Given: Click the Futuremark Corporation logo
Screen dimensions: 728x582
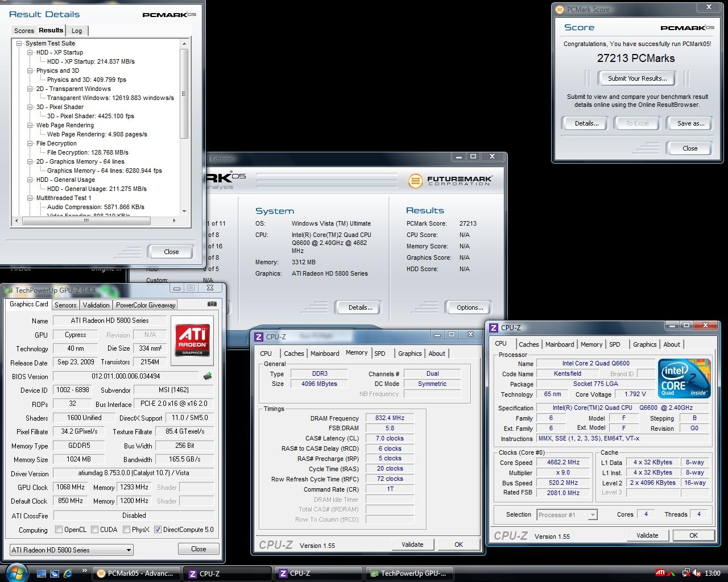Looking at the screenshot, I should tap(450, 181).
